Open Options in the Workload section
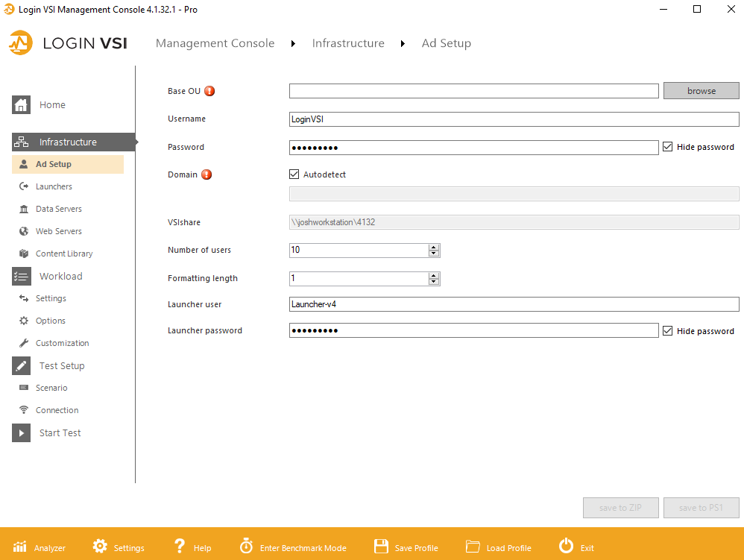 point(50,321)
